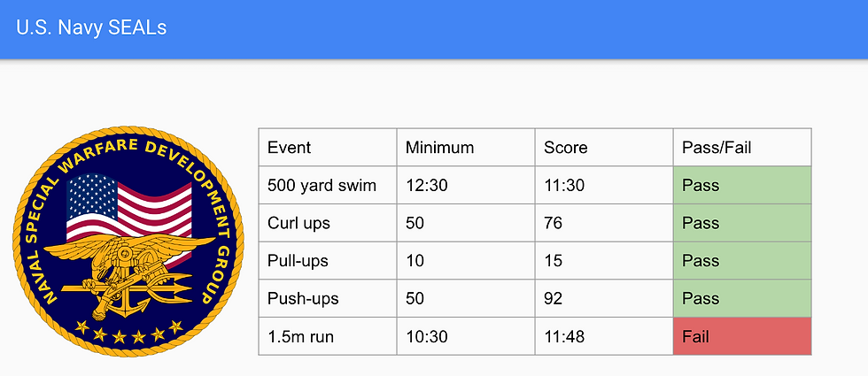Image resolution: width=868 pixels, height=376 pixels.
Task: Select the Score column header
Action: pos(604,147)
